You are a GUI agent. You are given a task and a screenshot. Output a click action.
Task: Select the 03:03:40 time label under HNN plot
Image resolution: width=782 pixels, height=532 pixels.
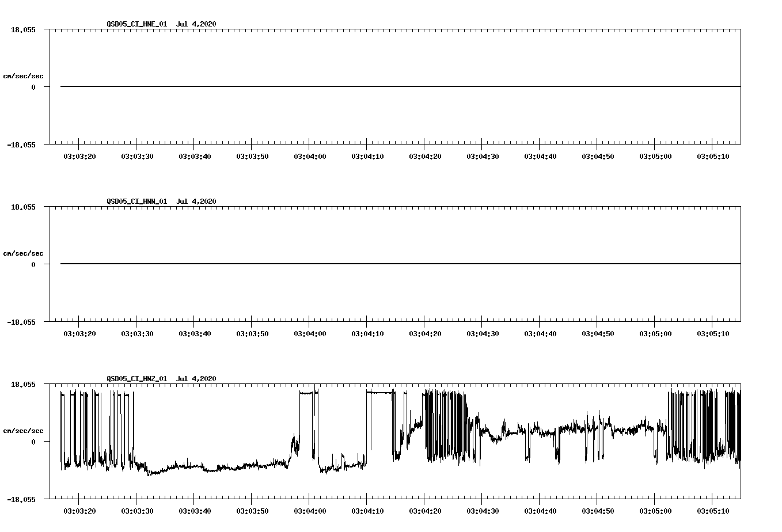tap(195, 333)
